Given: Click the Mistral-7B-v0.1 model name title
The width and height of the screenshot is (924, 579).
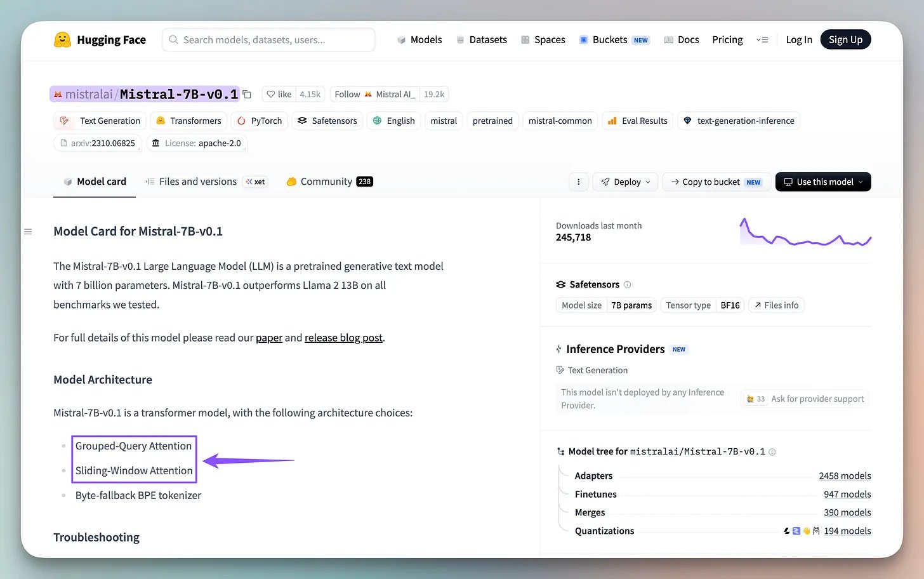Looking at the screenshot, I should click(179, 95).
